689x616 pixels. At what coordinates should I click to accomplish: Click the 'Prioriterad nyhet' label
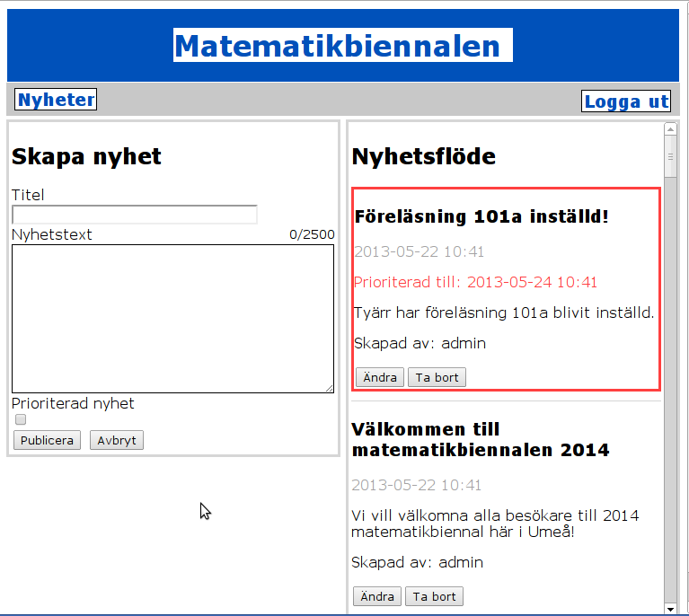73,403
